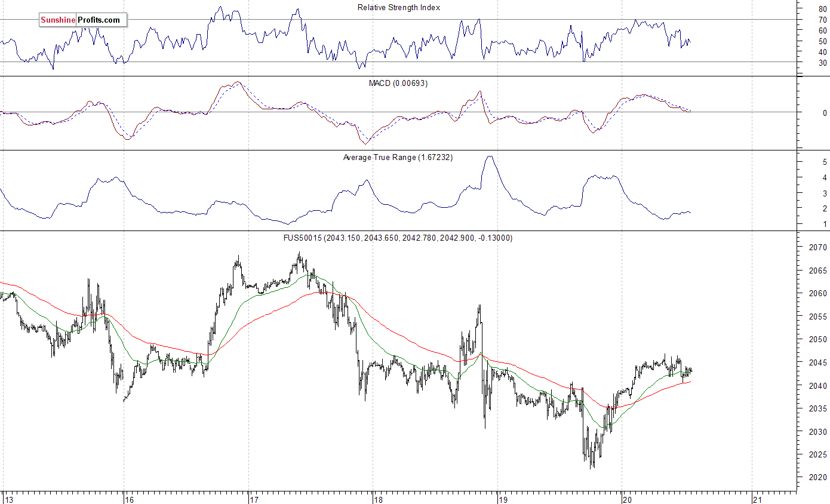This screenshot has width=830, height=504.
Task: Click the SunshineProfits.com logo
Action: coord(84,20)
